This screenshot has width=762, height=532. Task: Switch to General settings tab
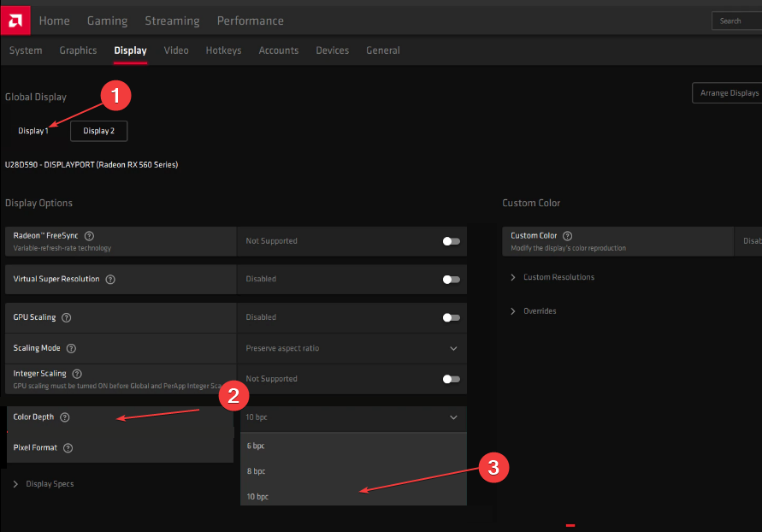[383, 50]
